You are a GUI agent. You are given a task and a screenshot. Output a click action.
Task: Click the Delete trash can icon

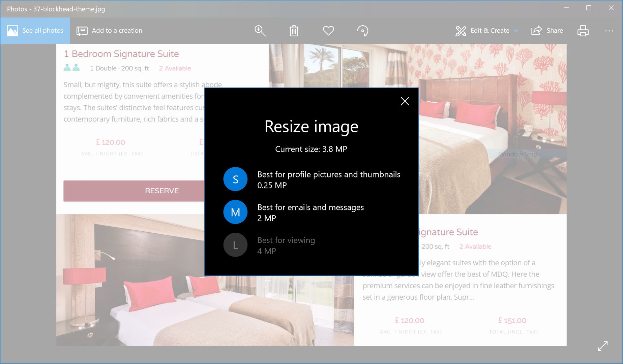pos(294,31)
